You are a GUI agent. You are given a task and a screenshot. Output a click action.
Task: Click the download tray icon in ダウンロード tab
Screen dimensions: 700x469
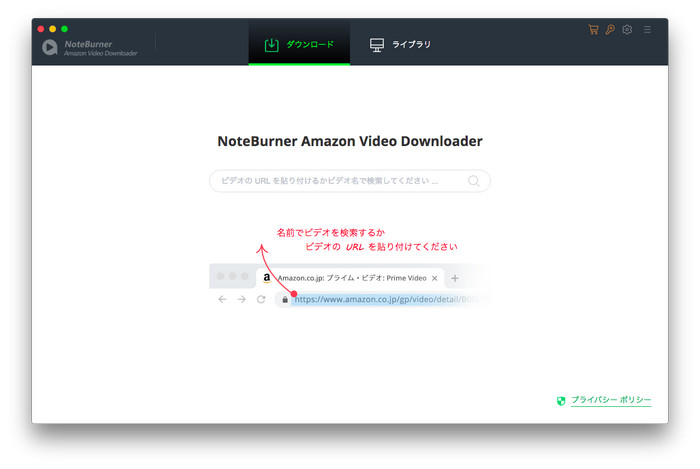pos(271,45)
